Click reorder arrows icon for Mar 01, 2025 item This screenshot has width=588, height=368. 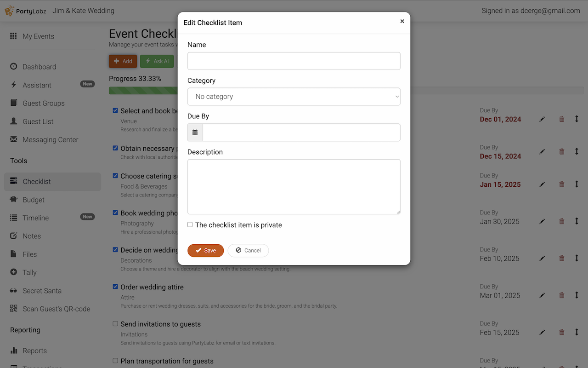[x=577, y=295]
